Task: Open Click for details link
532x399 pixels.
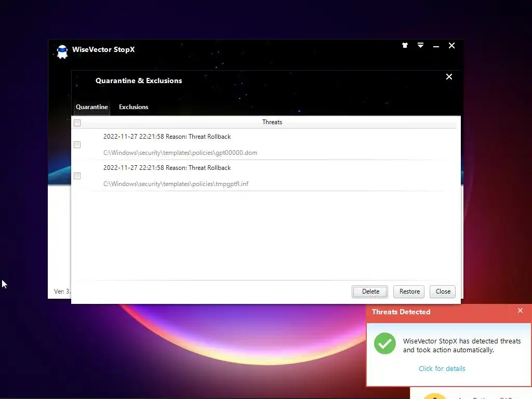Action: [x=442, y=368]
